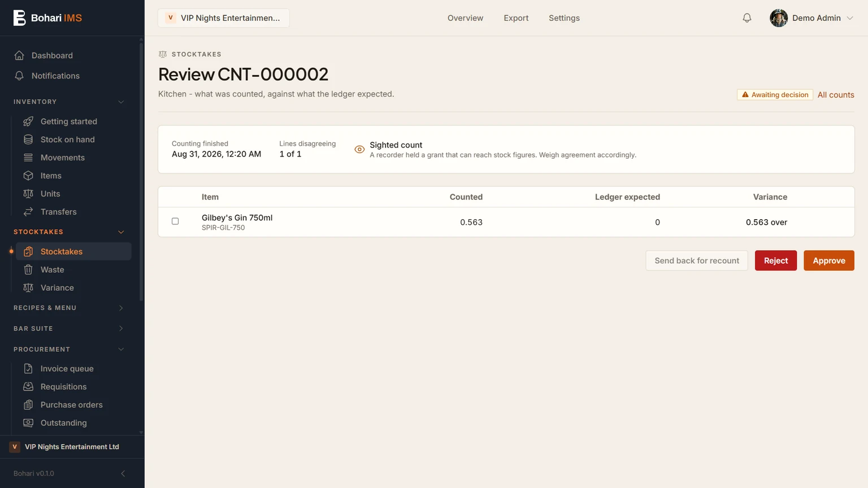Click the Awaiting decision status badge
Image resolution: width=868 pixels, height=488 pixels.
point(775,95)
